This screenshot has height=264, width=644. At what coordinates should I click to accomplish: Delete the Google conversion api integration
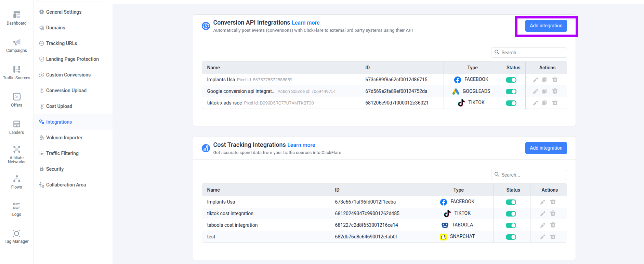coord(555,91)
